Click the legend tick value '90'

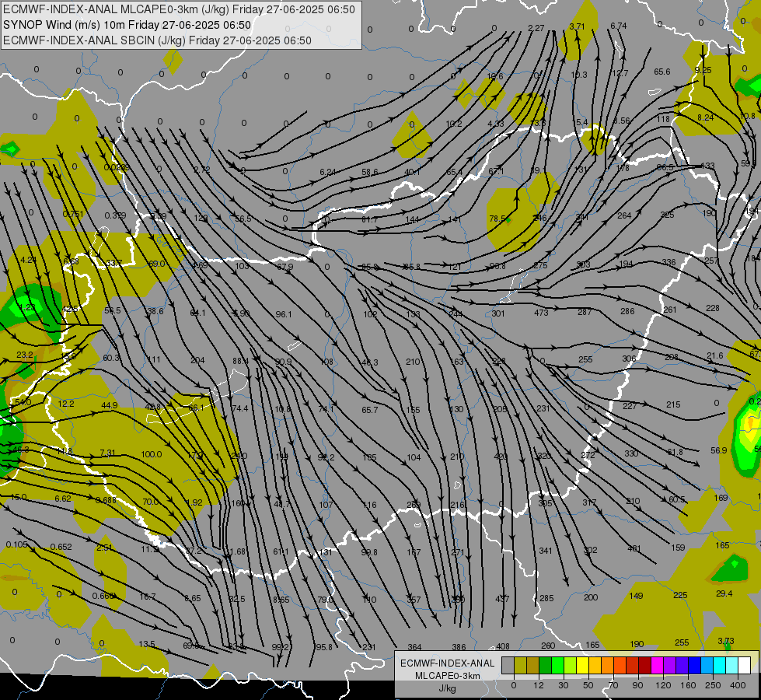637,685
